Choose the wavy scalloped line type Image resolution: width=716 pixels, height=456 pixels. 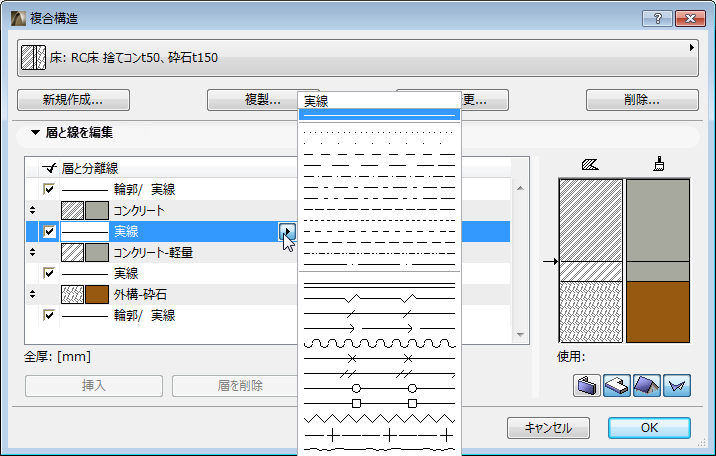(379, 343)
